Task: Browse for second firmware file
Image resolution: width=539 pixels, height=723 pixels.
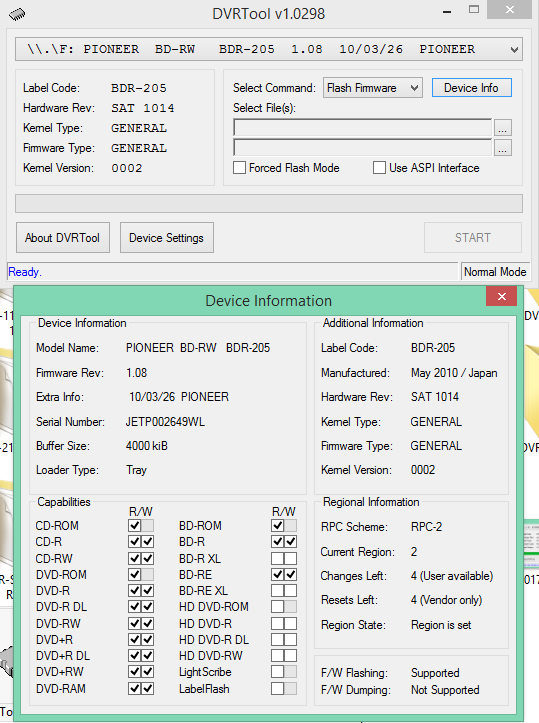Action: (503, 148)
